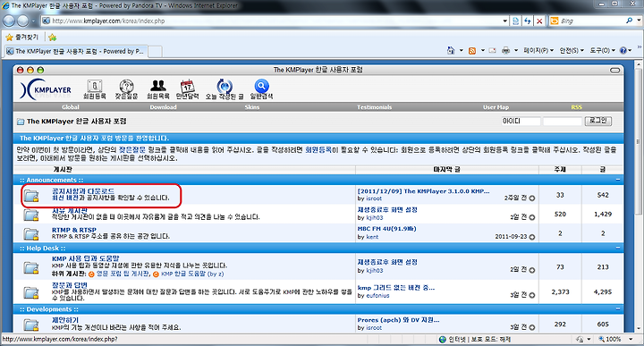Viewport: 644px width, 346px height.
Task: Click the KMPlayer logo
Action: (46, 89)
